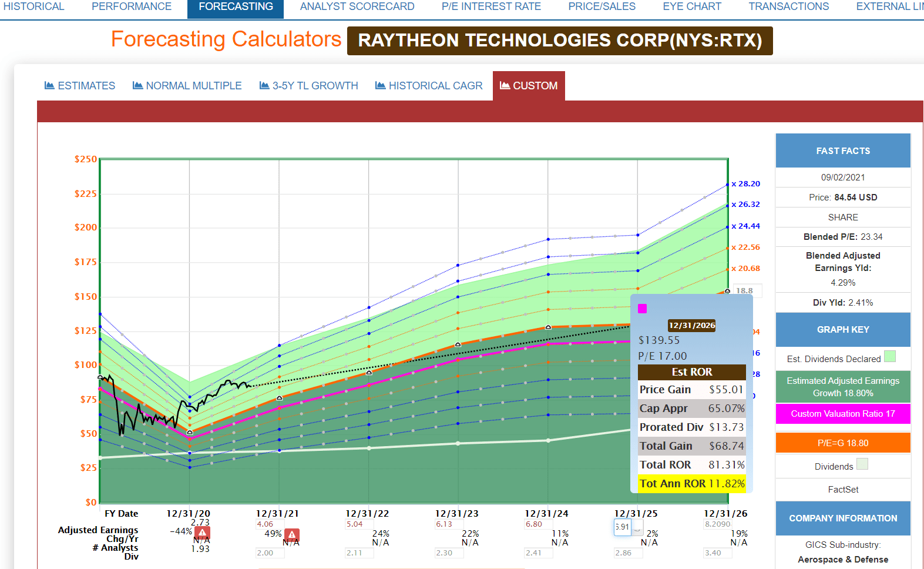Open the HISTORICAL tab
The height and width of the screenshot is (569, 924).
(33, 6)
